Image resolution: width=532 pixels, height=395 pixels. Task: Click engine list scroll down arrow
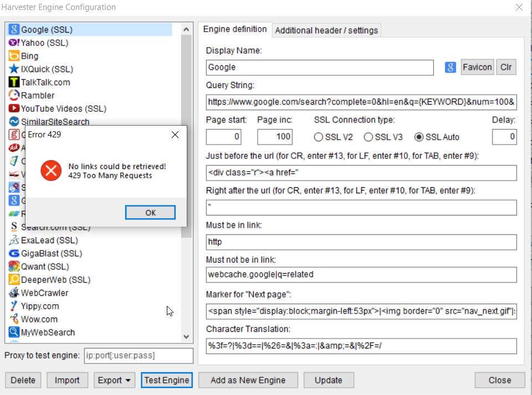point(186,337)
